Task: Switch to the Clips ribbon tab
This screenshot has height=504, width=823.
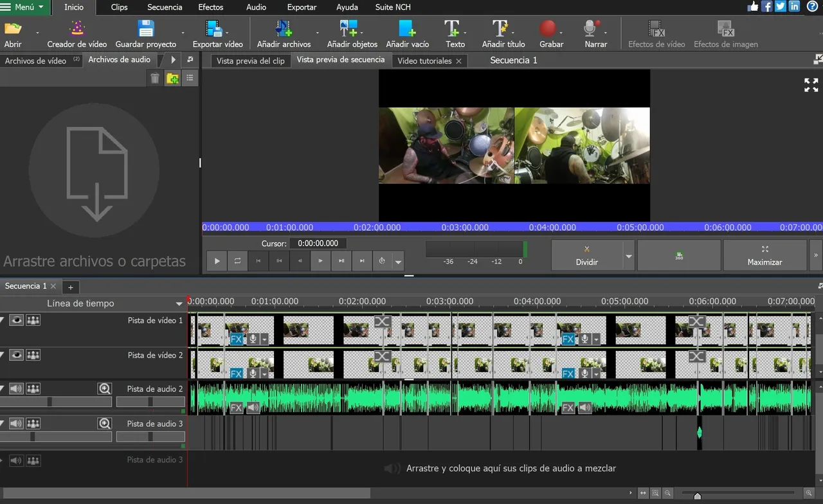Action: pyautogui.click(x=119, y=7)
